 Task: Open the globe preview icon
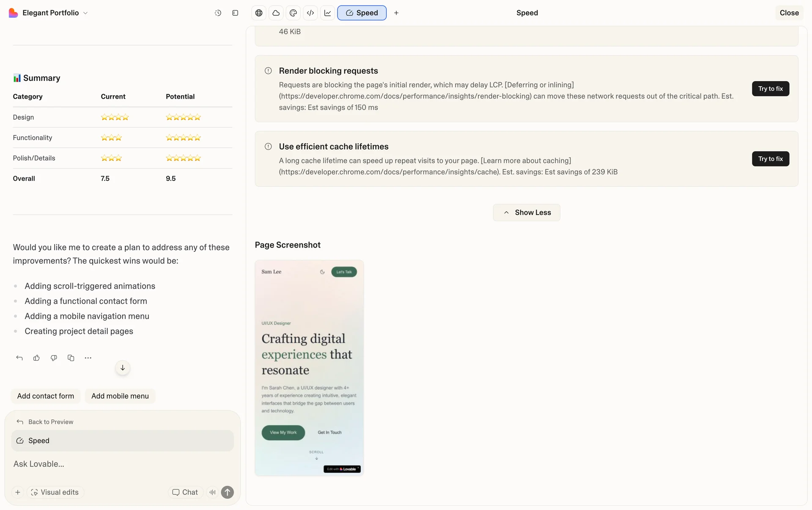pos(259,13)
